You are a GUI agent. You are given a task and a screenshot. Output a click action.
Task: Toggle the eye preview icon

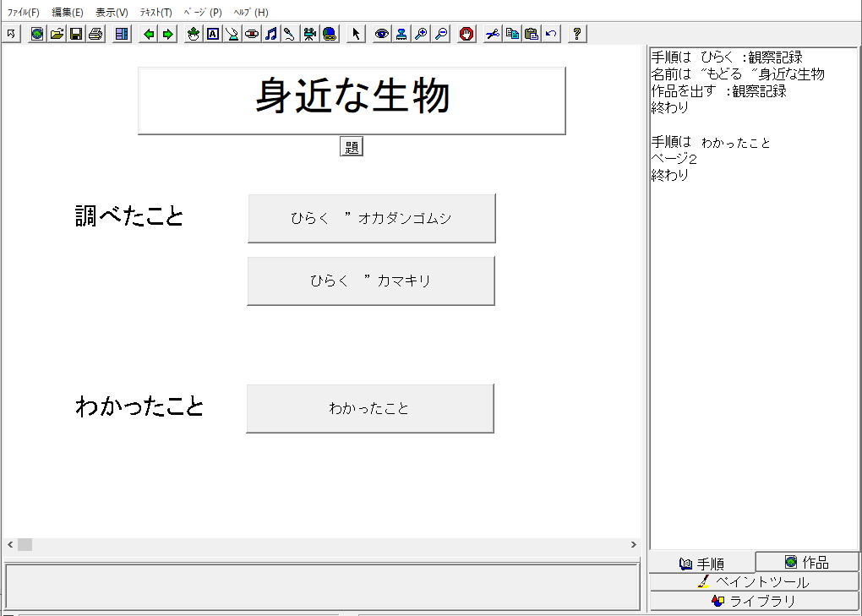(382, 34)
